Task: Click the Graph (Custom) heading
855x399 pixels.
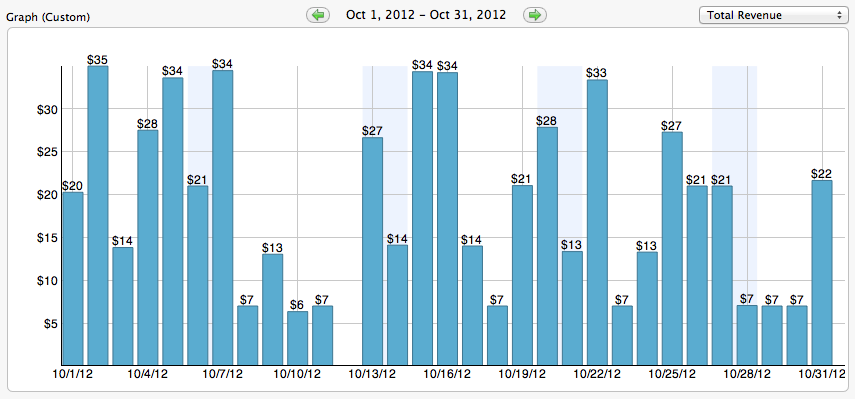Action: click(x=48, y=17)
